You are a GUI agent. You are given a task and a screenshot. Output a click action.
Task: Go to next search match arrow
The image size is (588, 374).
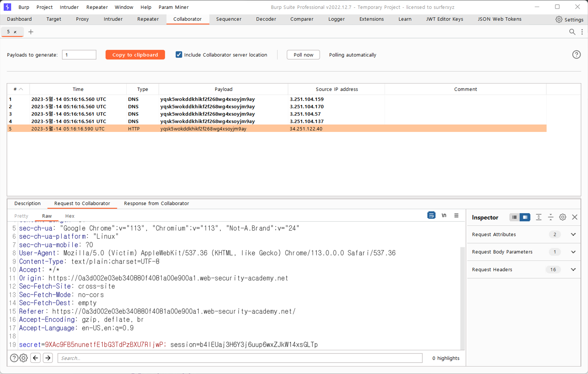tap(48, 358)
